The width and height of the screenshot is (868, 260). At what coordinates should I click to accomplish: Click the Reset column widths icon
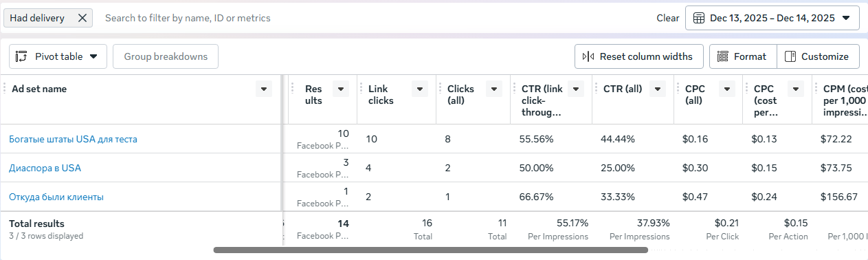[588, 56]
